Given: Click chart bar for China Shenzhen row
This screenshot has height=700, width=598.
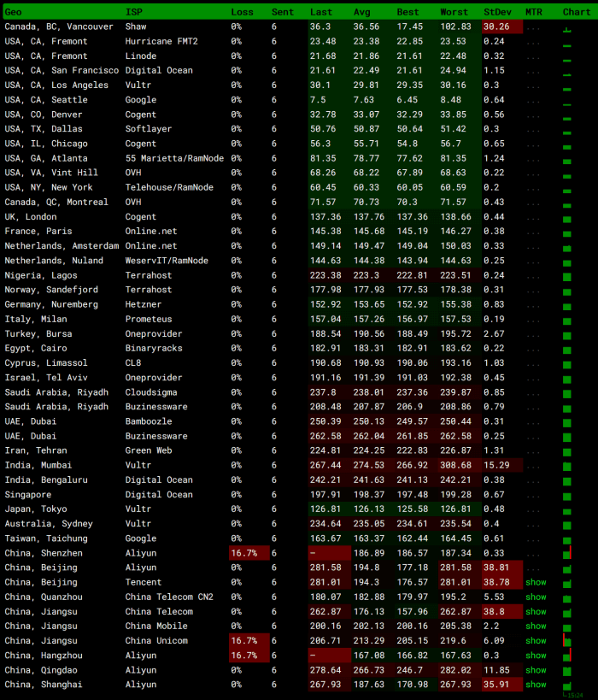Looking at the screenshot, I should [x=567, y=554].
